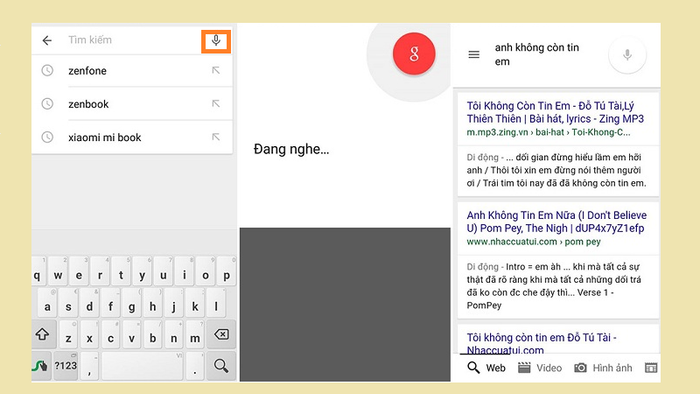
Task: Tap the swipe gesture input key
Action: click(41, 366)
